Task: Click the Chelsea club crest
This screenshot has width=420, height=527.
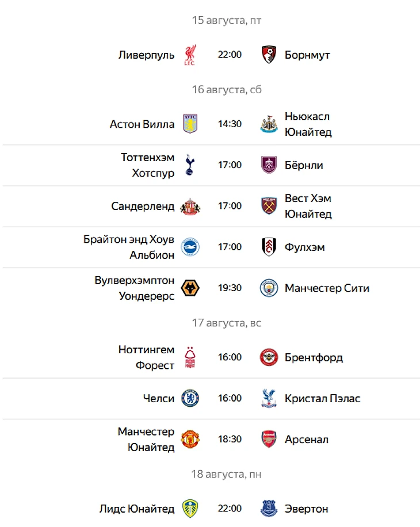Action: [x=190, y=398]
